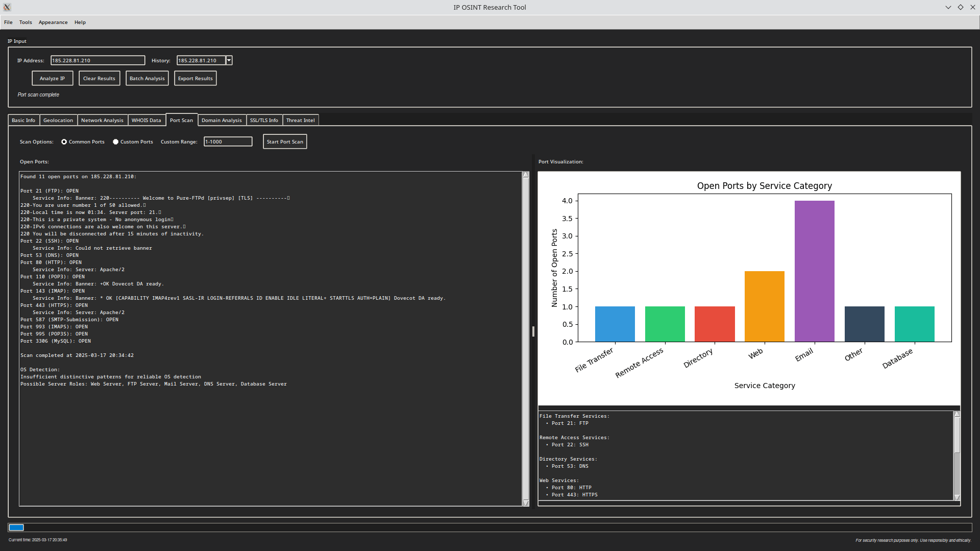Screen dimensions: 980x551
Task: Select the Common Ports radio option
Action: [64, 142]
